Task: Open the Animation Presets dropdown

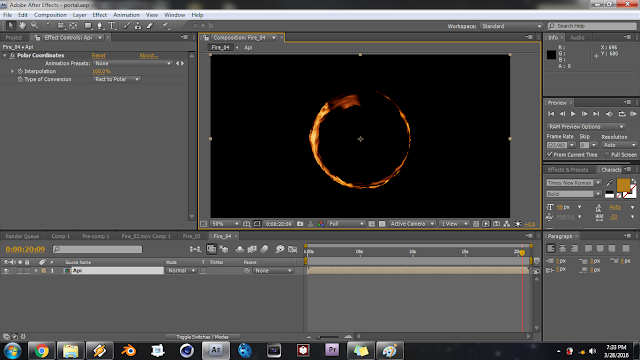Action: 133,63
